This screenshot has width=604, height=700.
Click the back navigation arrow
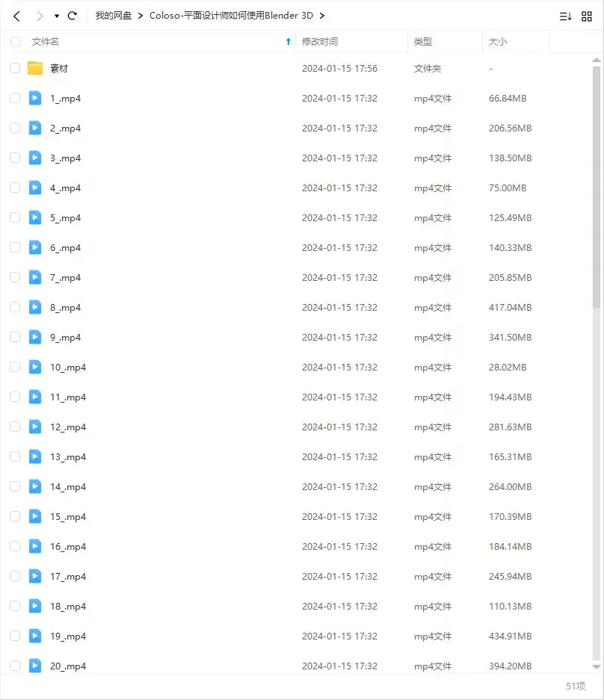16,16
